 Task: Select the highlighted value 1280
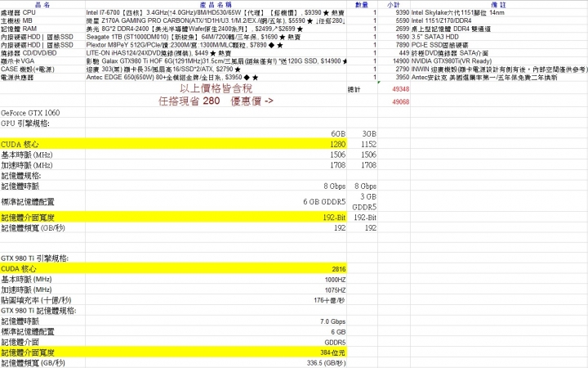[216, 144]
